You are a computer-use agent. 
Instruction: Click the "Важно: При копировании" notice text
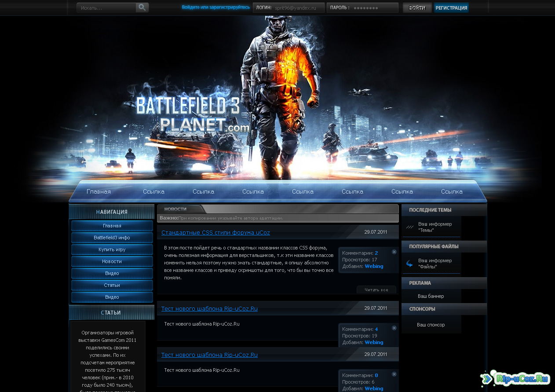[221, 218]
